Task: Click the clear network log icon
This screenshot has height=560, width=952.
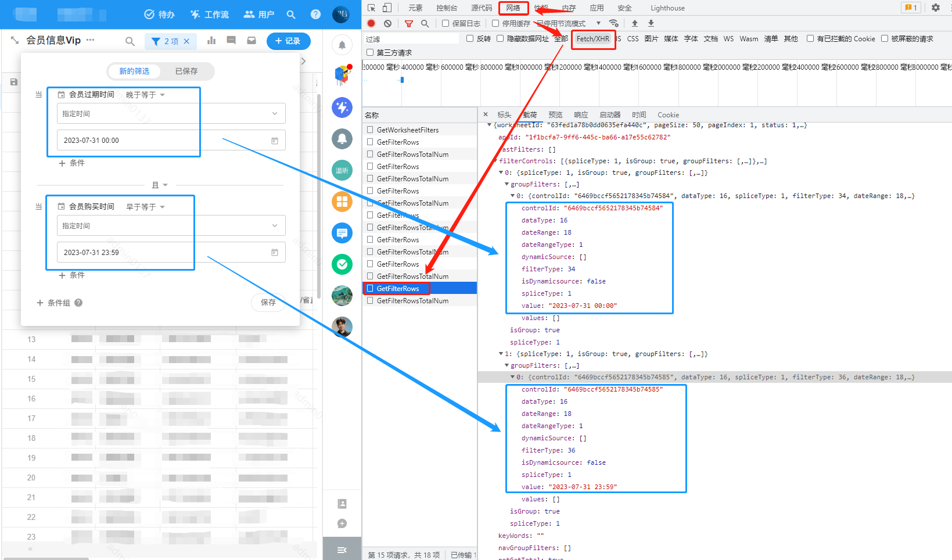Action: click(x=387, y=23)
